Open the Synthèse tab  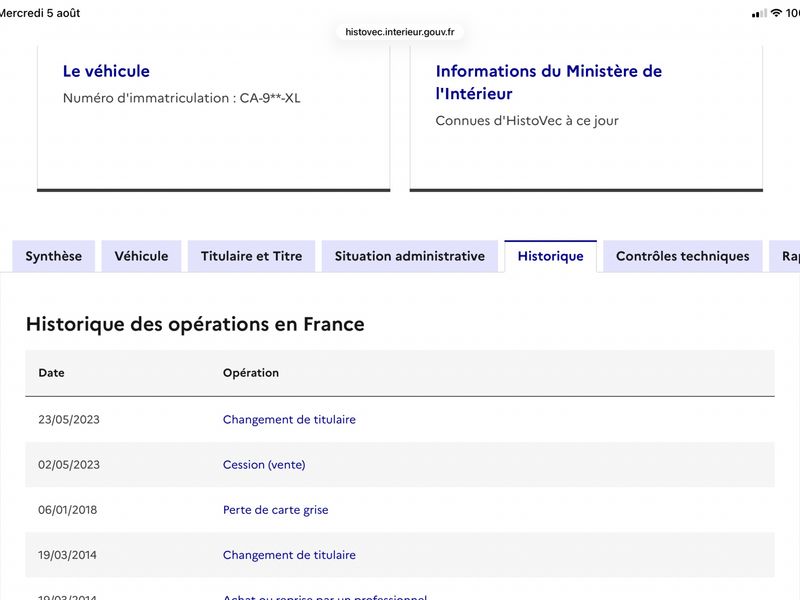coord(54,256)
